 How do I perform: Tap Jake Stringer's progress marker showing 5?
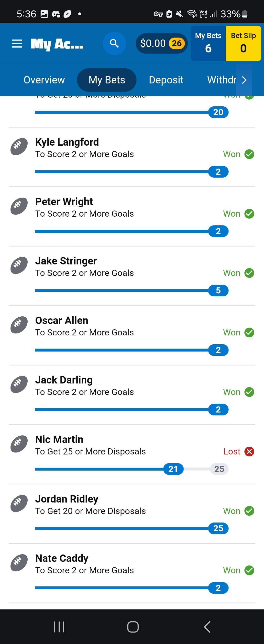(218, 291)
